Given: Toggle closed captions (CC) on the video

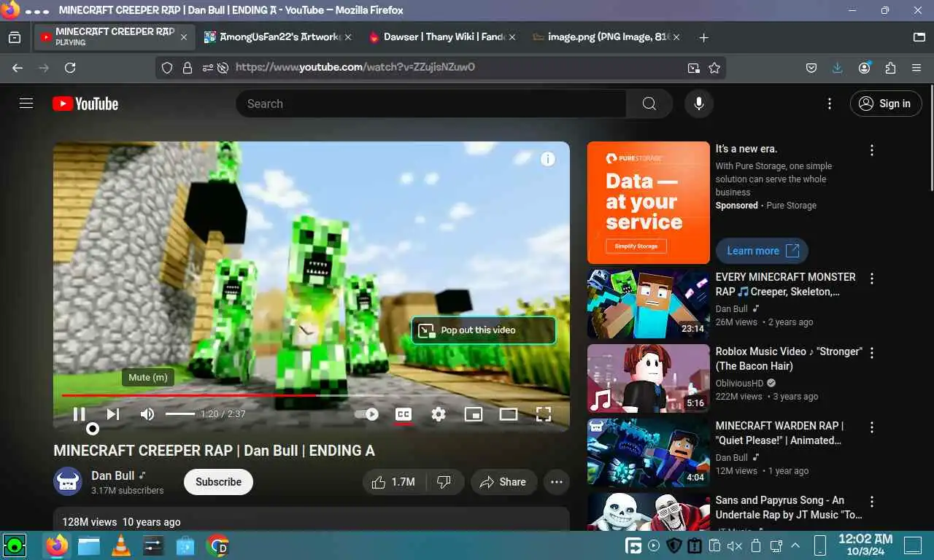Looking at the screenshot, I should [x=404, y=414].
